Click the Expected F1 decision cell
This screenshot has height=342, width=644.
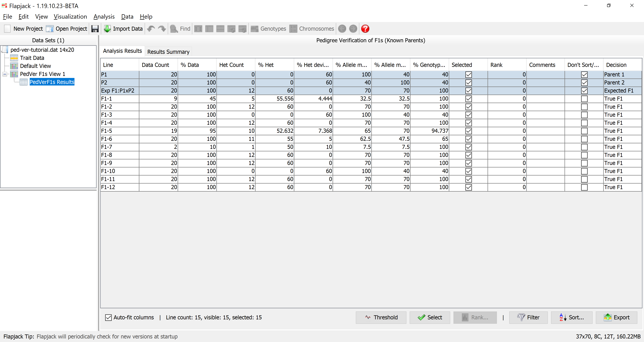(622, 91)
